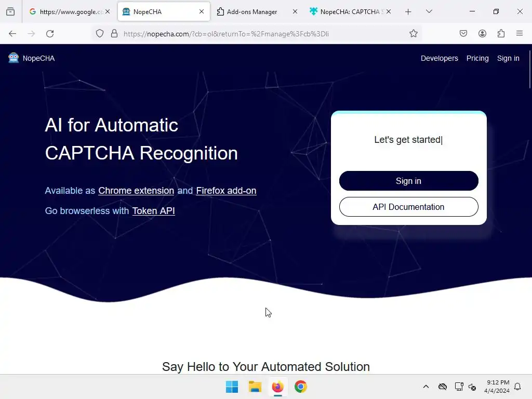Screen dimensions: 532x399
Task: Click the dark Sign in button
Action: tap(408, 181)
